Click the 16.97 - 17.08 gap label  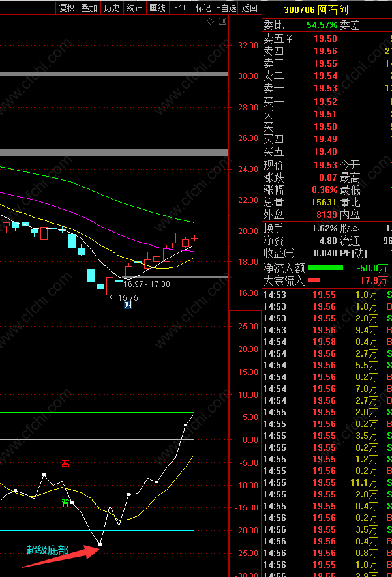(x=147, y=284)
